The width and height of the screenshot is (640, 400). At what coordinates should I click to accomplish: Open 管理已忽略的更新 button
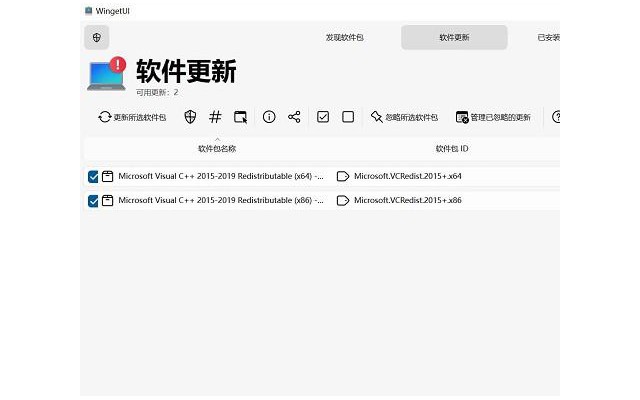pos(493,117)
